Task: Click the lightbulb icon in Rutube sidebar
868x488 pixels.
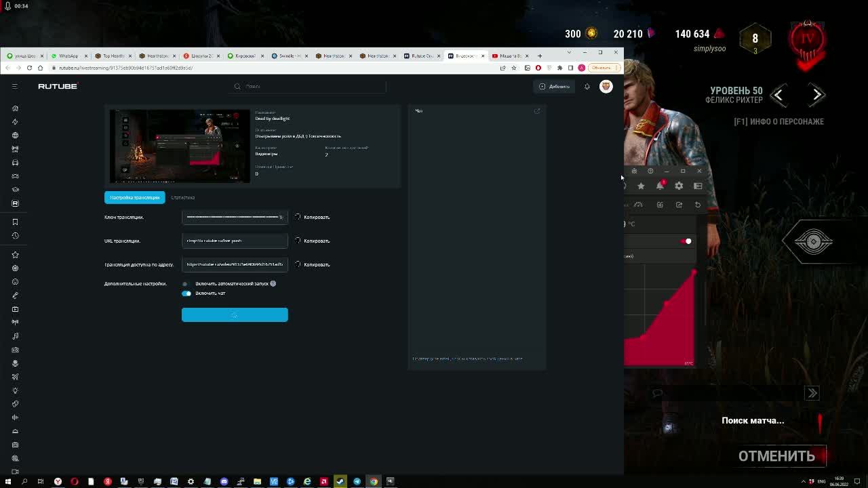Action: (x=15, y=390)
